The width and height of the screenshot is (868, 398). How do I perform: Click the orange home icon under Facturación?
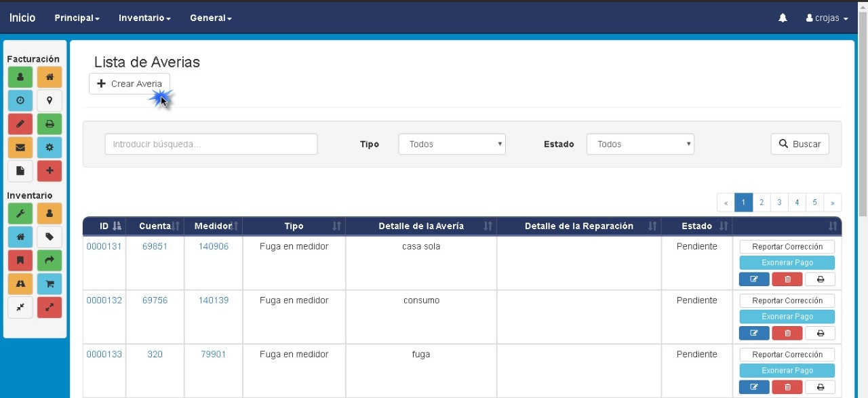50,77
